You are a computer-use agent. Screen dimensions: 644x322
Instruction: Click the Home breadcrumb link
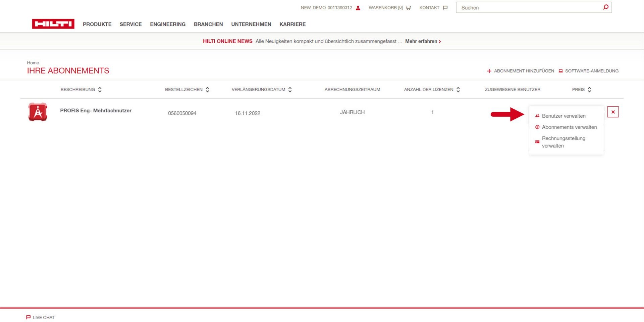33,63
